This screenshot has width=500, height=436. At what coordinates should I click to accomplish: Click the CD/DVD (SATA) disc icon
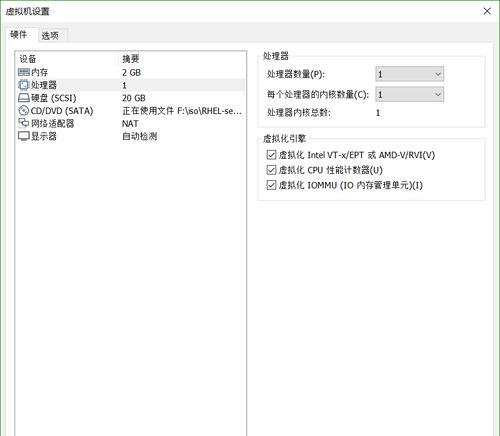[x=24, y=111]
